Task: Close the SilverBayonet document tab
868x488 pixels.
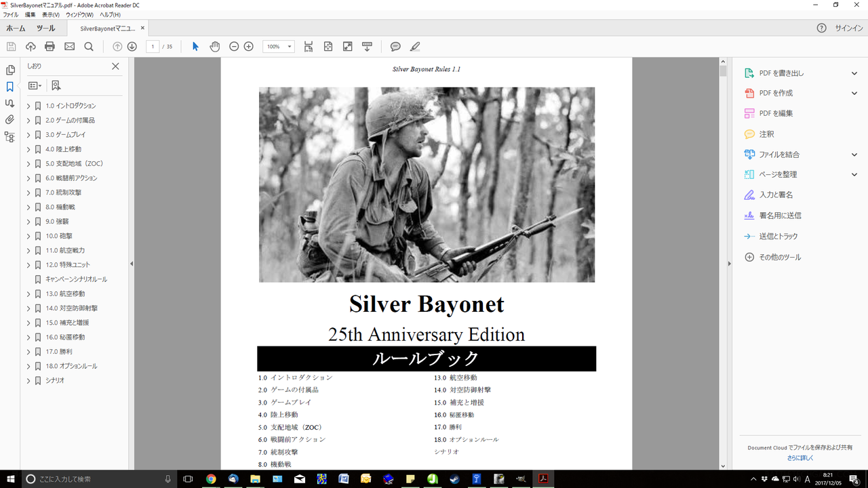Action: tap(142, 28)
